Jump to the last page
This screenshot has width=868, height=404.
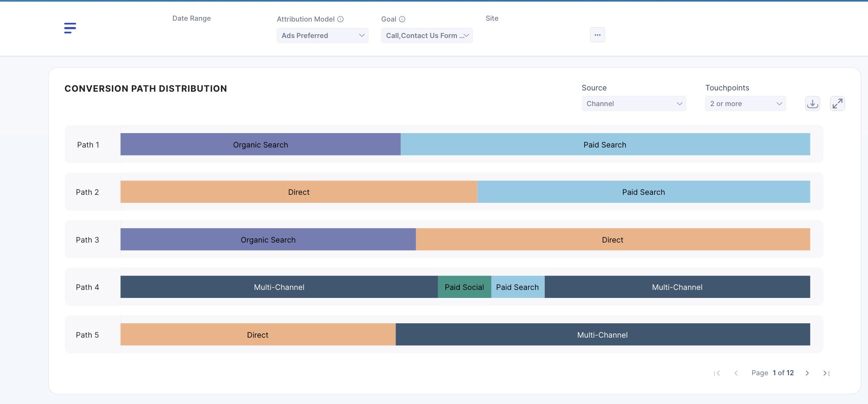click(826, 373)
